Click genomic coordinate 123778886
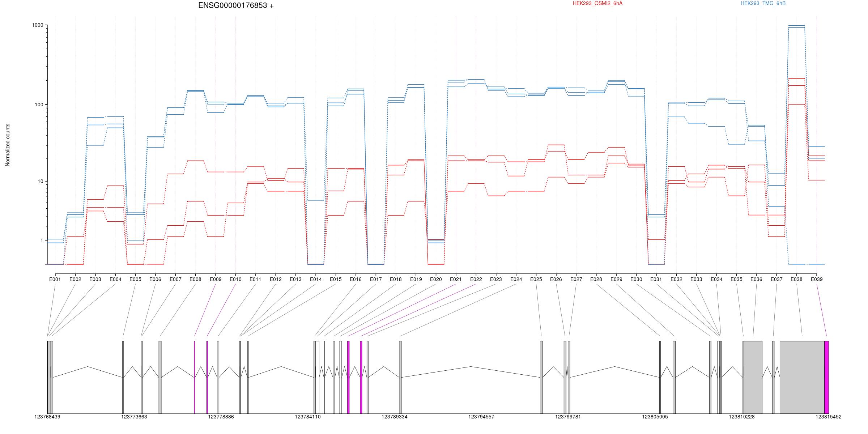 (221, 417)
